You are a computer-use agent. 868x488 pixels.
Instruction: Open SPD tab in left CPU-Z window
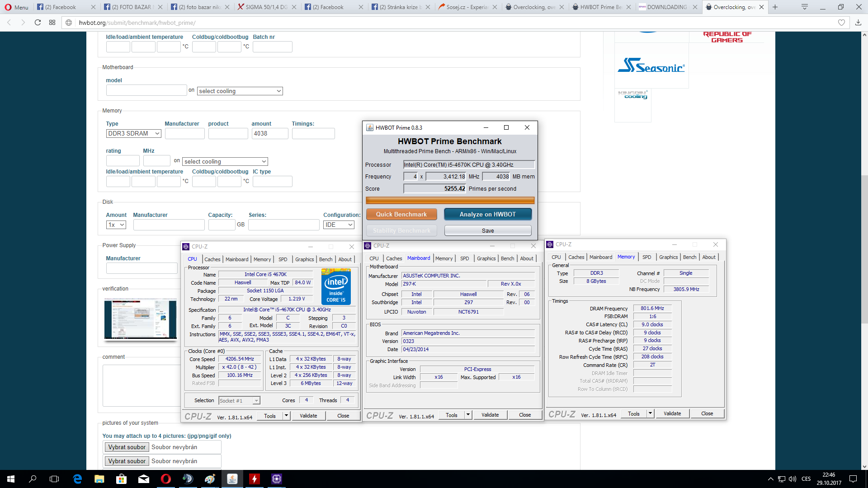283,259
